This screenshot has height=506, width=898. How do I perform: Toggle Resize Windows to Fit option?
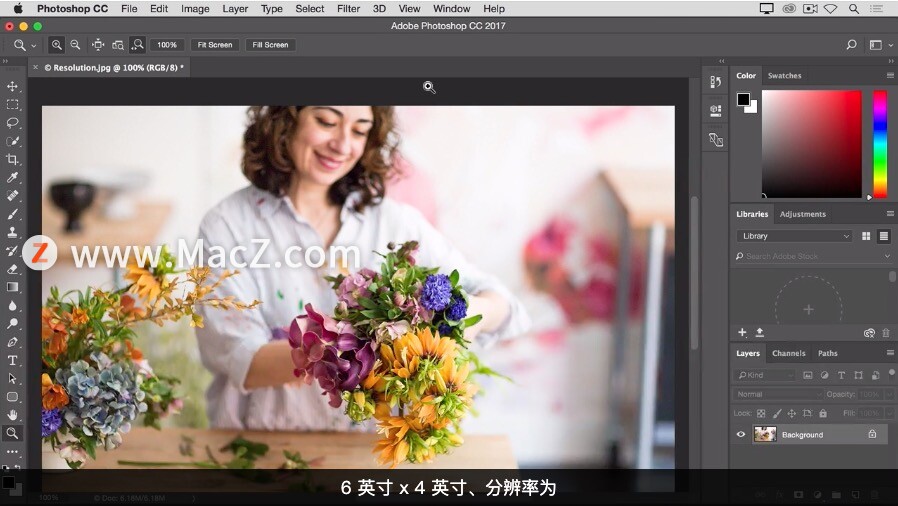click(x=99, y=45)
